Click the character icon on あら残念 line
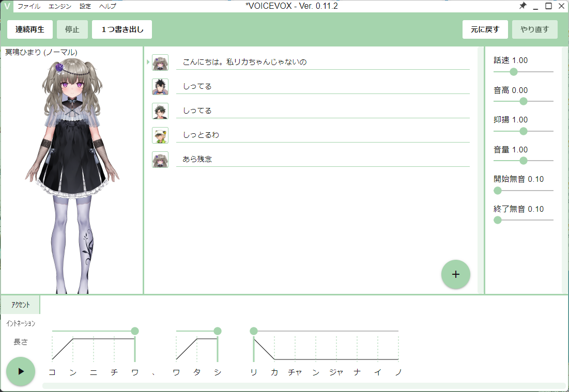Image resolution: width=569 pixels, height=392 pixels. pos(160,159)
